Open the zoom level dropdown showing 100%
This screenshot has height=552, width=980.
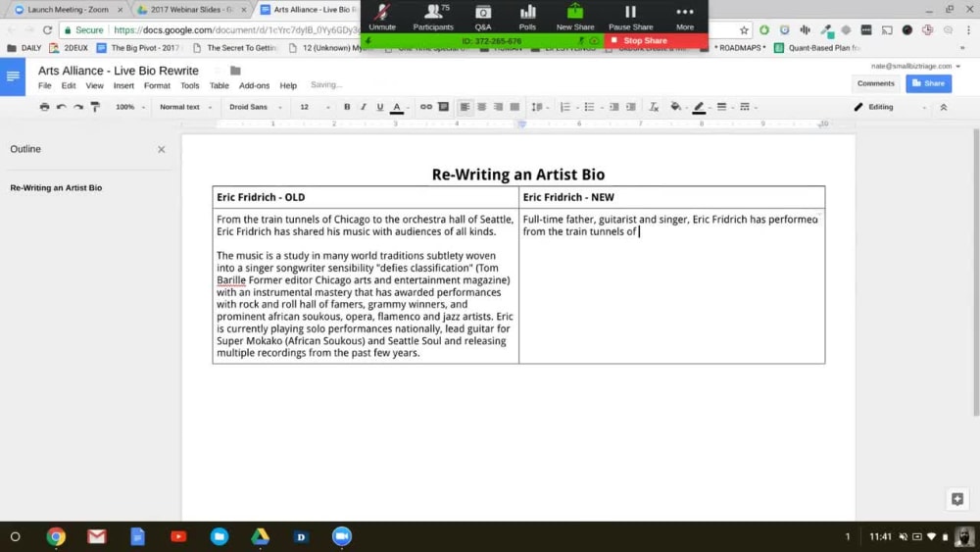(x=129, y=107)
